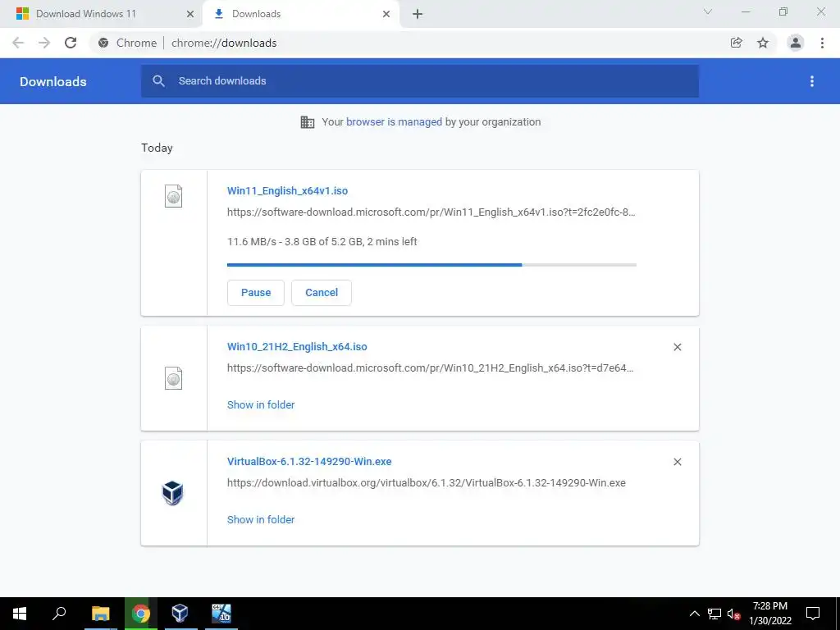This screenshot has width=840, height=630.
Task: Click the Win11 ISO file icon
Action: click(173, 196)
